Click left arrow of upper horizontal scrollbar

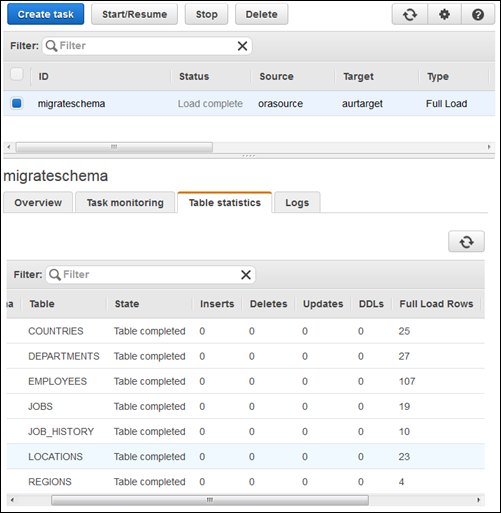[x=9, y=147]
